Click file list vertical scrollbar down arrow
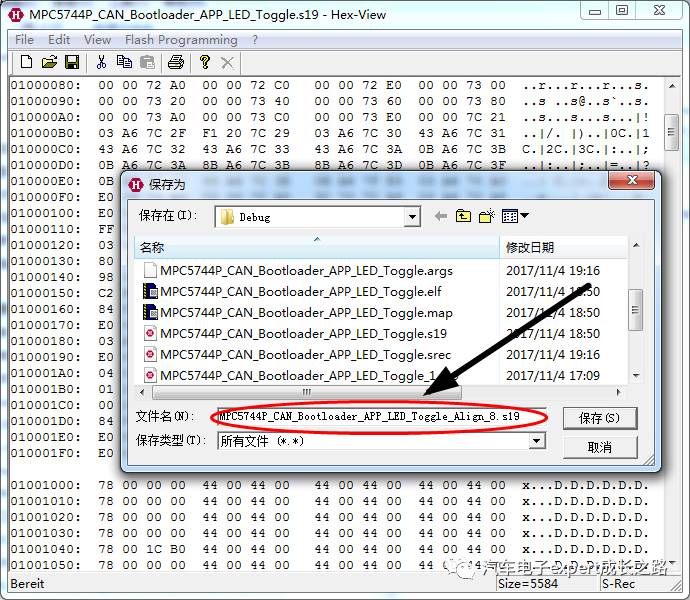The height and width of the screenshot is (600, 690). [x=636, y=375]
